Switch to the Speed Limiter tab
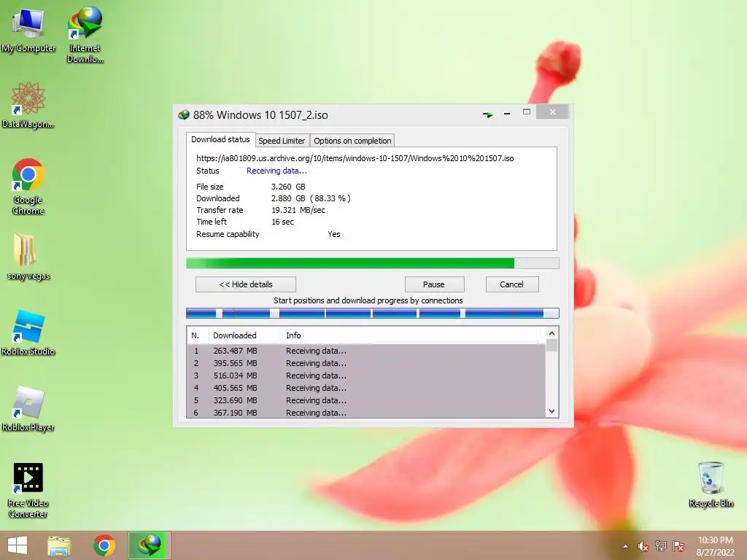 [282, 141]
